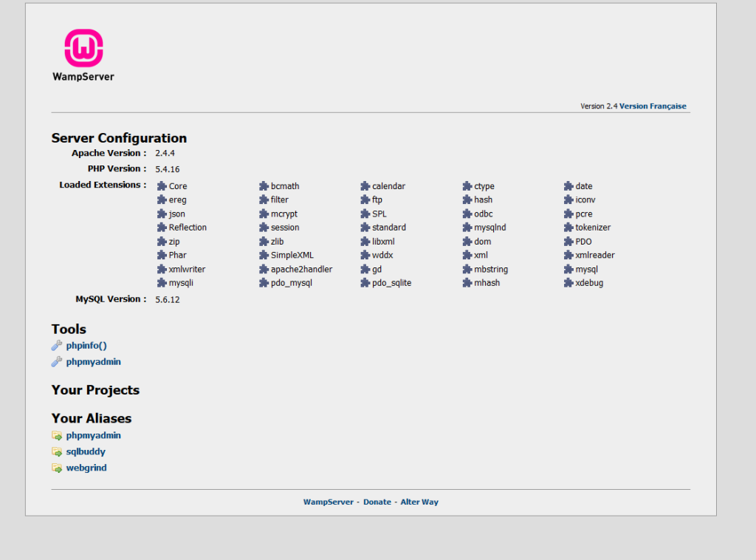The image size is (756, 560).
Task: Click the libxml extension name
Action: pos(383,242)
